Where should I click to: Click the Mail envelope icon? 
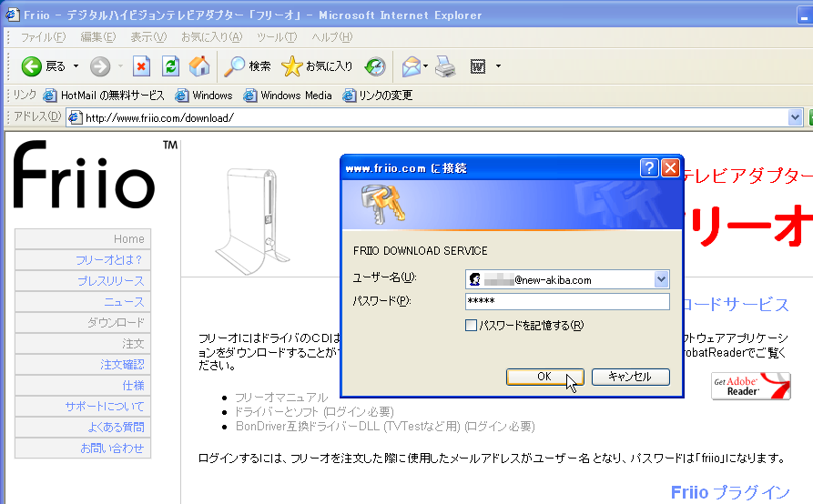[412, 66]
